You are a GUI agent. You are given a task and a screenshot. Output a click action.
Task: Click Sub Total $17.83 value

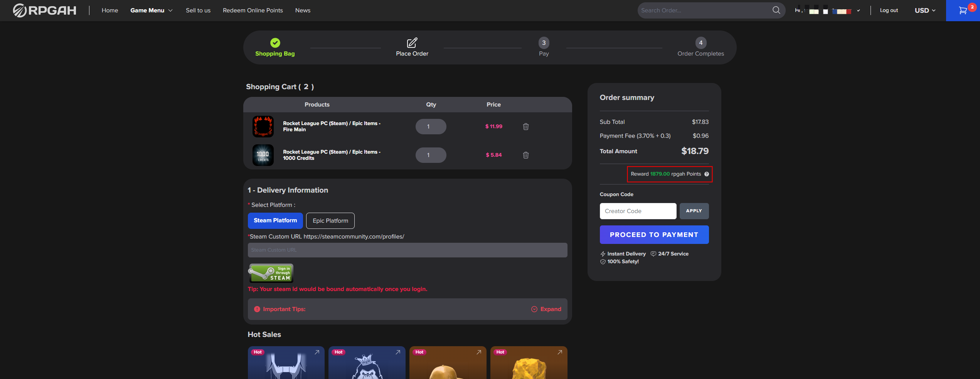click(700, 122)
